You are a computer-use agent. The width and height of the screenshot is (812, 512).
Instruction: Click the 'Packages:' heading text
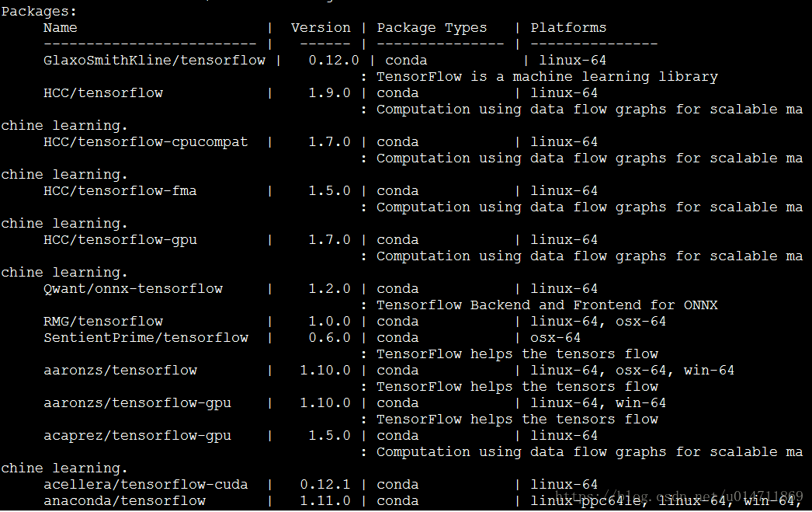[39, 12]
